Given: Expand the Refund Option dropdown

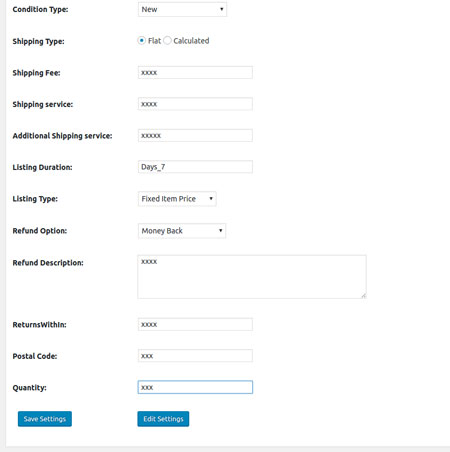Looking at the screenshot, I should click(x=182, y=231).
